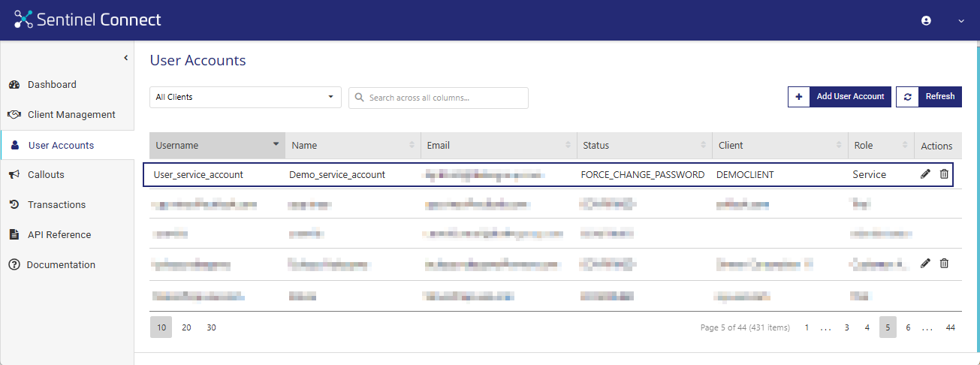Expand the account menu chevron in header

click(x=961, y=21)
